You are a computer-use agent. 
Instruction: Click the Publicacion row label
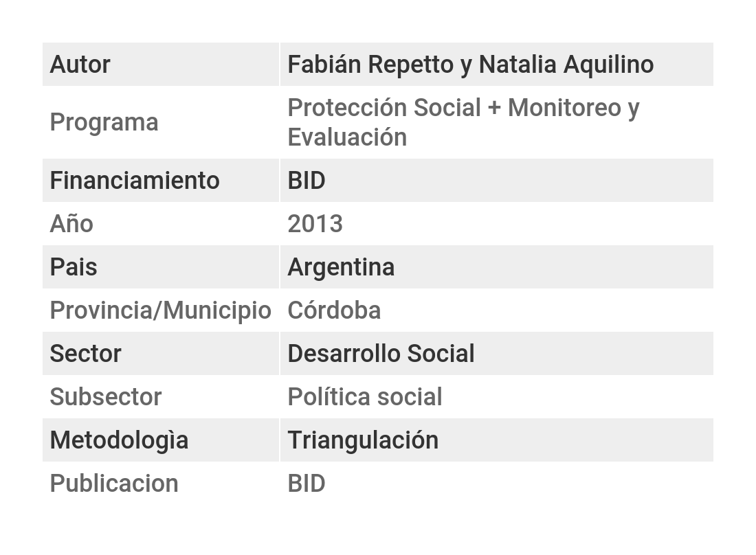[x=114, y=484]
